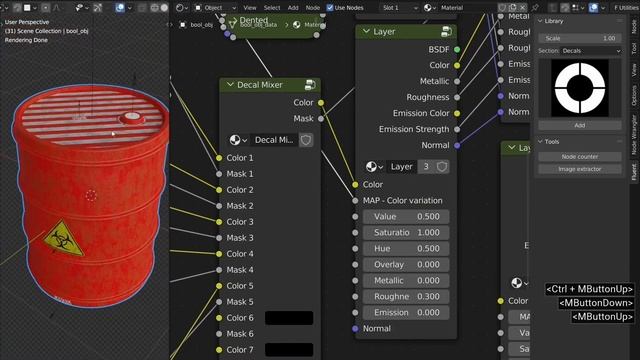Click the parent node tree icon in header

tap(553, 7)
